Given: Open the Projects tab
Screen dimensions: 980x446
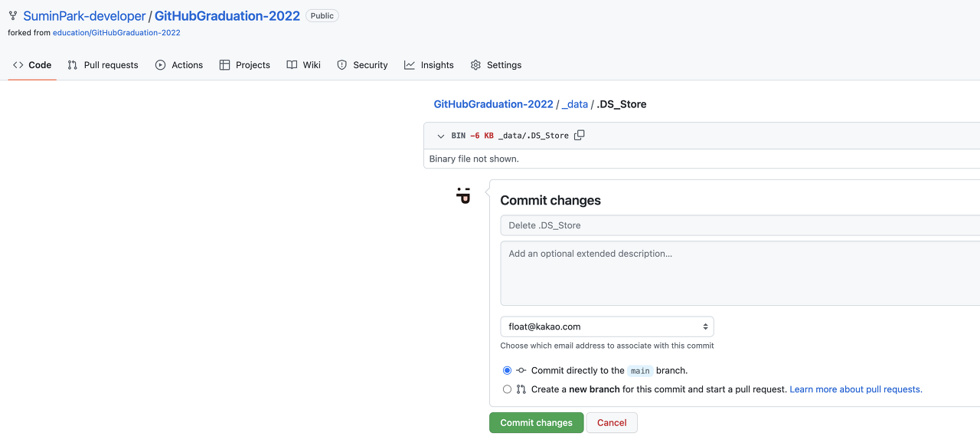Looking at the screenshot, I should tap(245, 65).
